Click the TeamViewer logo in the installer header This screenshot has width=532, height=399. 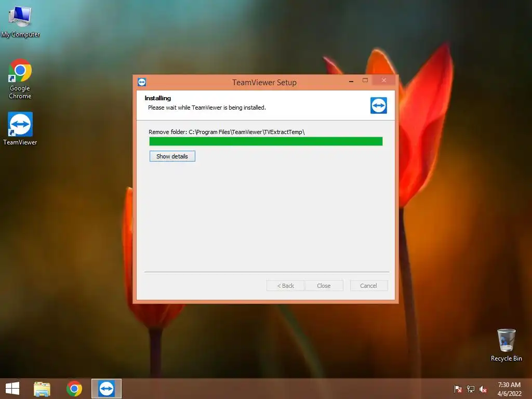pyautogui.click(x=379, y=105)
